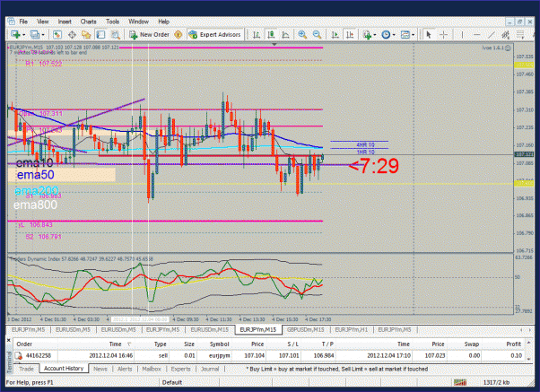
Task: Open the Journal terminal tab
Action: (210, 369)
